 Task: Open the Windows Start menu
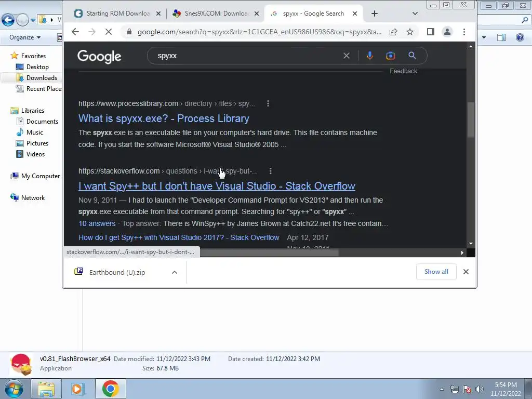(x=14, y=389)
